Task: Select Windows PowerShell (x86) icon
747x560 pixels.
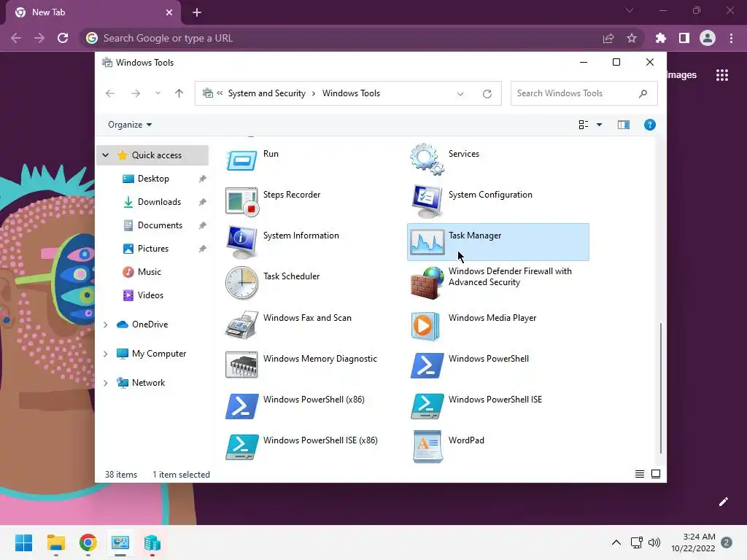Action: pos(242,406)
